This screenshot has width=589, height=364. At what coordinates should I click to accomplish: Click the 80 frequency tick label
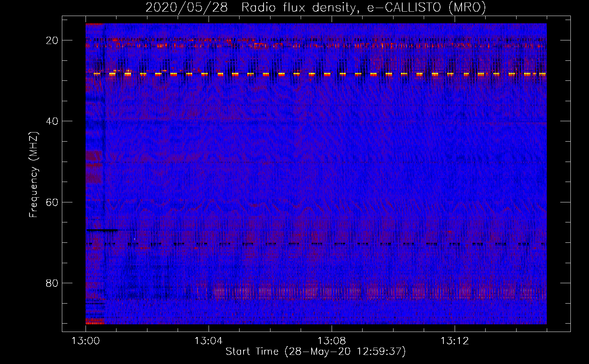point(52,283)
